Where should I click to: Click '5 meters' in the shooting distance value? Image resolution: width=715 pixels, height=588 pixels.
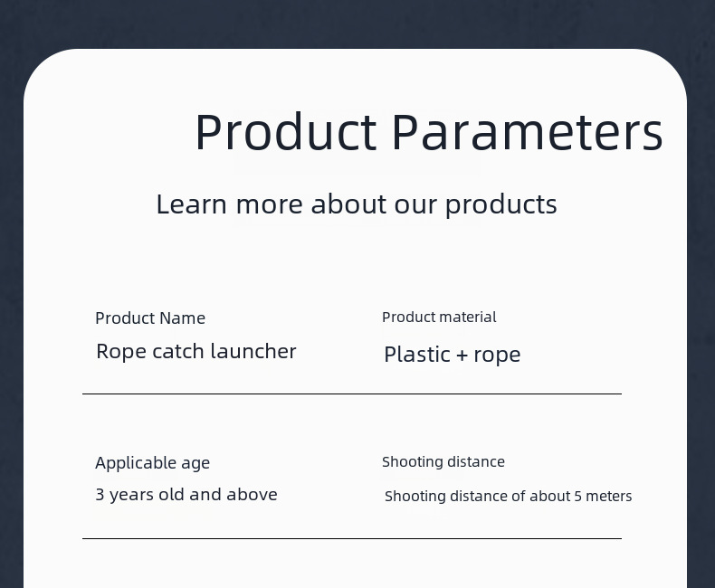point(603,497)
